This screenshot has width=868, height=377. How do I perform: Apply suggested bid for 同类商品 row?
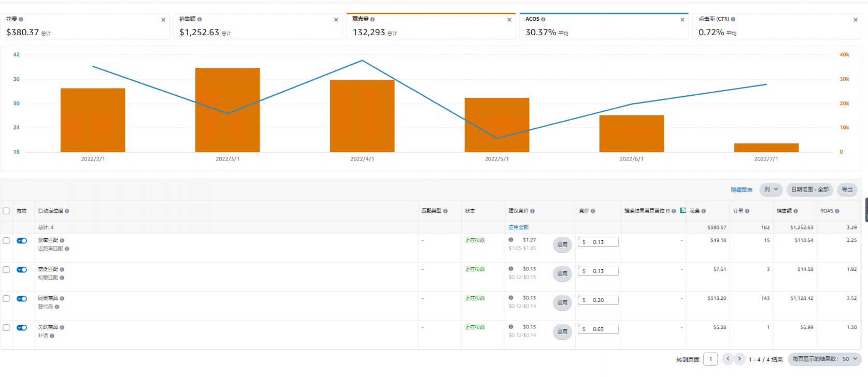(562, 302)
